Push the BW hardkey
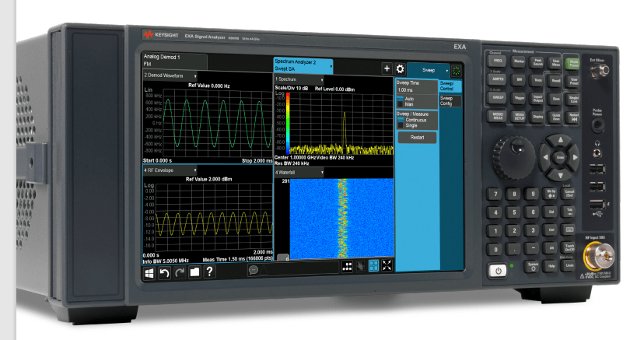Image resolution: width=644 pixels, height=340 pixels. [519, 79]
